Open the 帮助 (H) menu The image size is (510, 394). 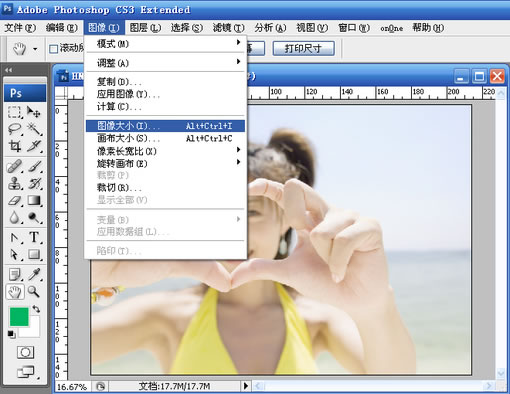pyautogui.click(x=428, y=28)
